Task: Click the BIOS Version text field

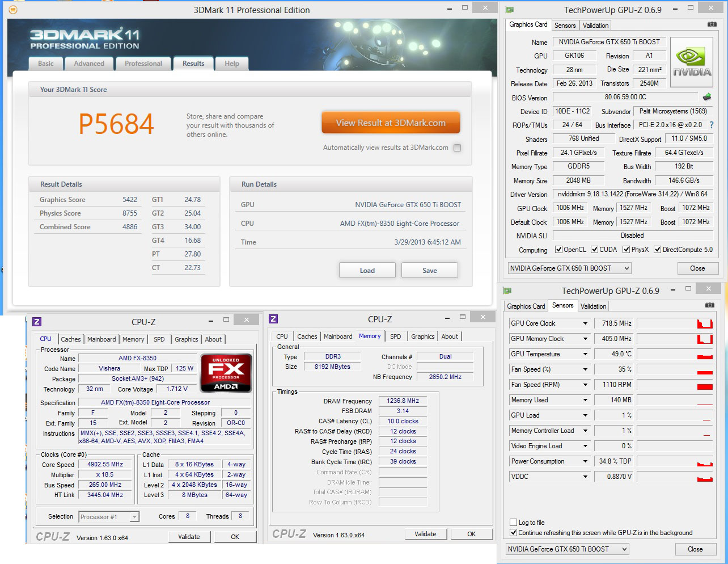Action: coord(625,97)
